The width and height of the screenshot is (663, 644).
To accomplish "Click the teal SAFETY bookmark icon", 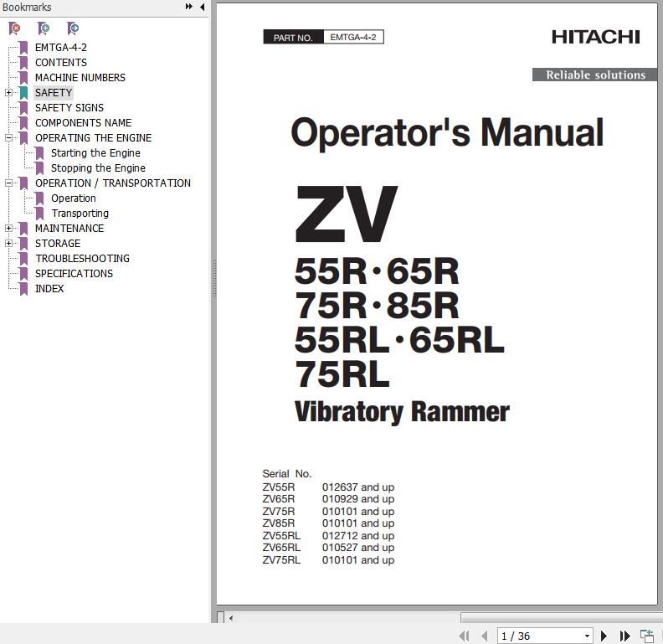I will click(23, 93).
